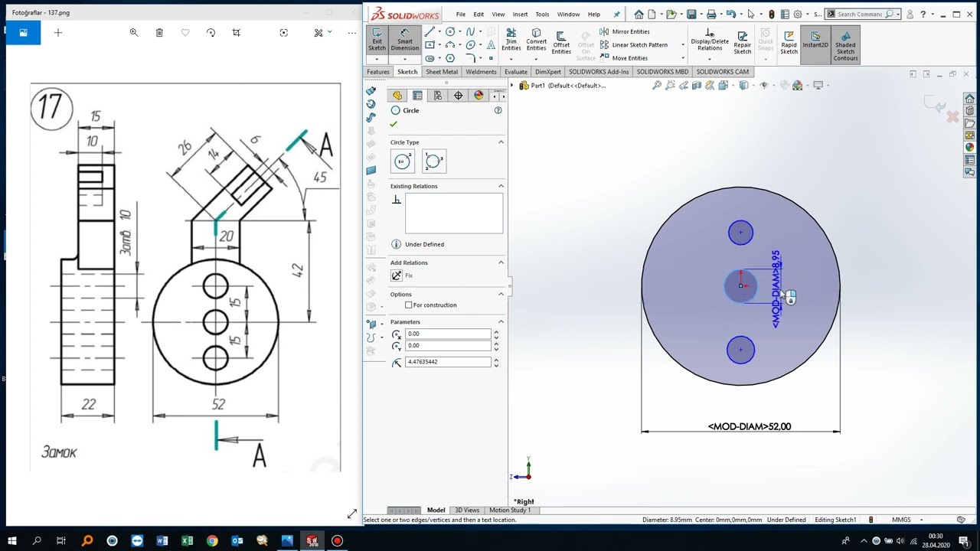
Task: Click the Search Commands field
Action: (x=860, y=14)
